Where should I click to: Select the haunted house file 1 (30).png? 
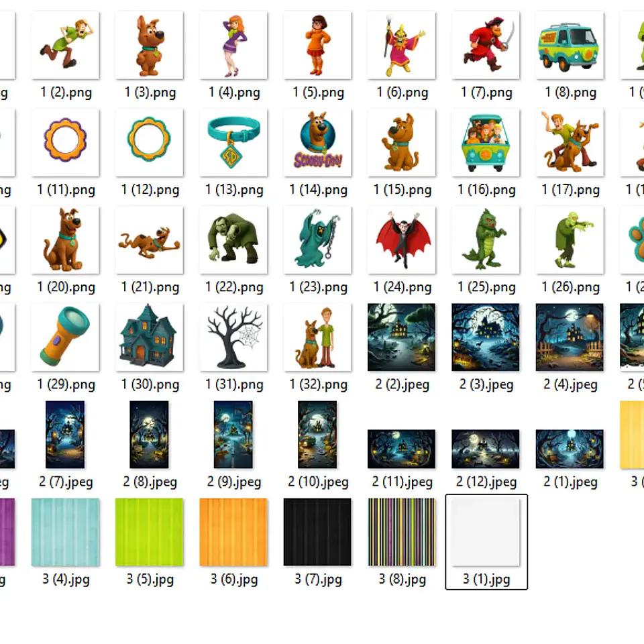[x=149, y=337]
